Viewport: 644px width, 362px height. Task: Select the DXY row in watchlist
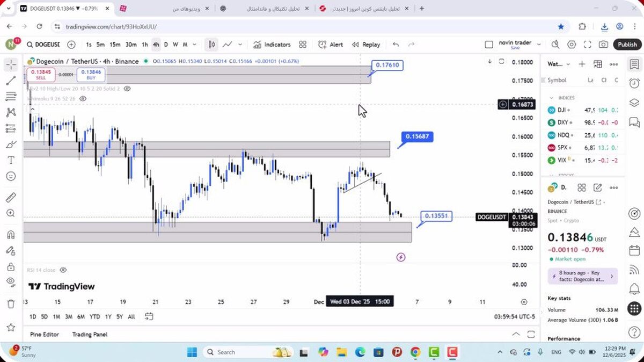coord(583,122)
